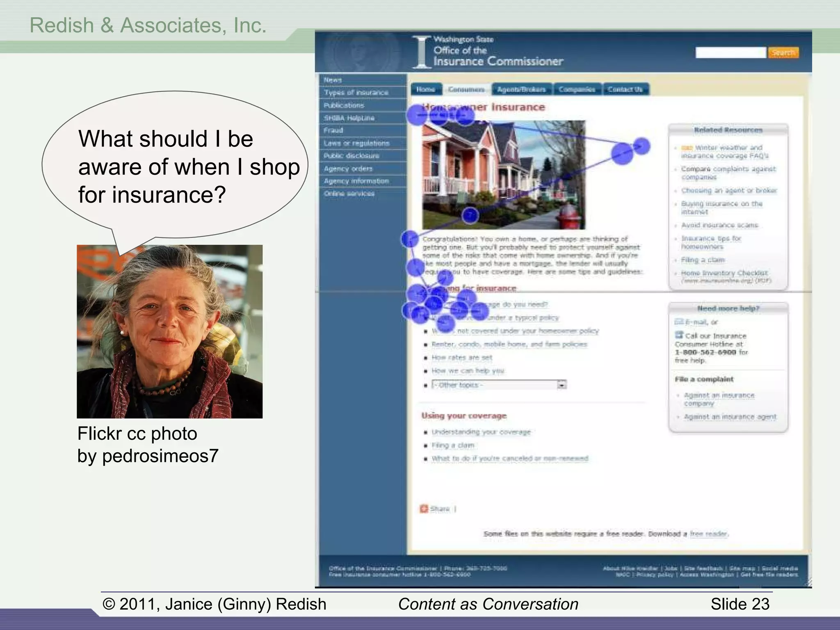Open Privacy policy footer link
Viewport: 840px width, 630px height.
coord(655,575)
